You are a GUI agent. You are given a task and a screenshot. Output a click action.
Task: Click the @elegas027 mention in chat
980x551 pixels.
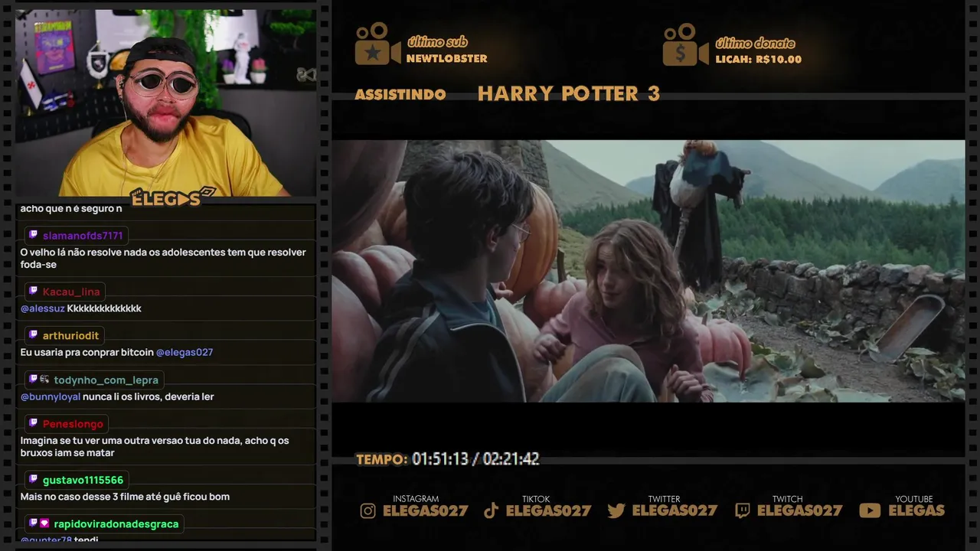click(185, 352)
